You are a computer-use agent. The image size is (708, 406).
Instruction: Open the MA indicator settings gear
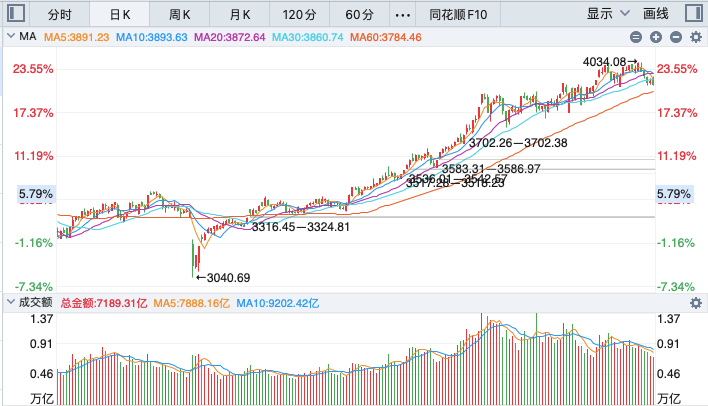tap(696, 36)
